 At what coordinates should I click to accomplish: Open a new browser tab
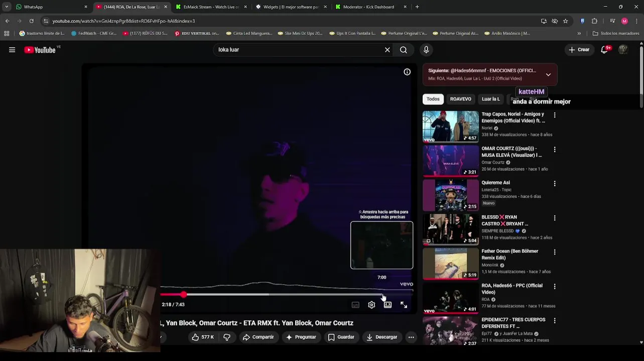(x=417, y=7)
